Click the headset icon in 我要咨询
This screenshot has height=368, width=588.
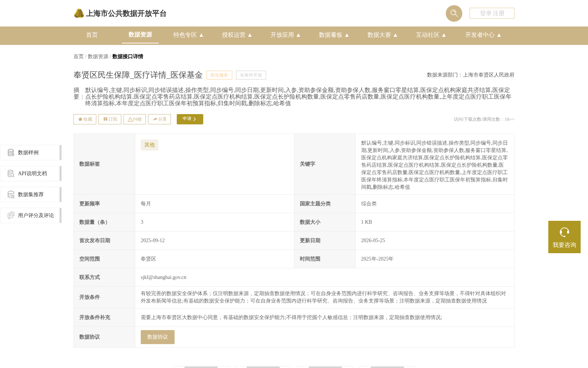coord(564,232)
